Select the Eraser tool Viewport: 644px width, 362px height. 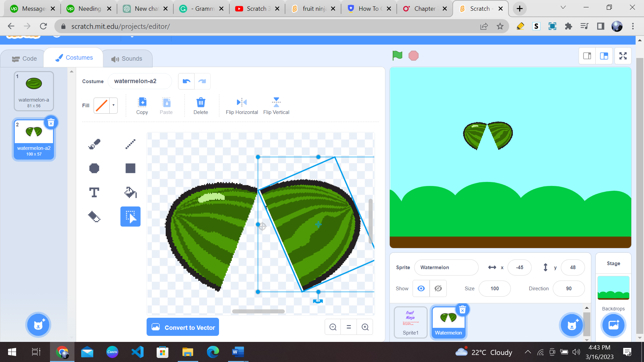click(94, 217)
